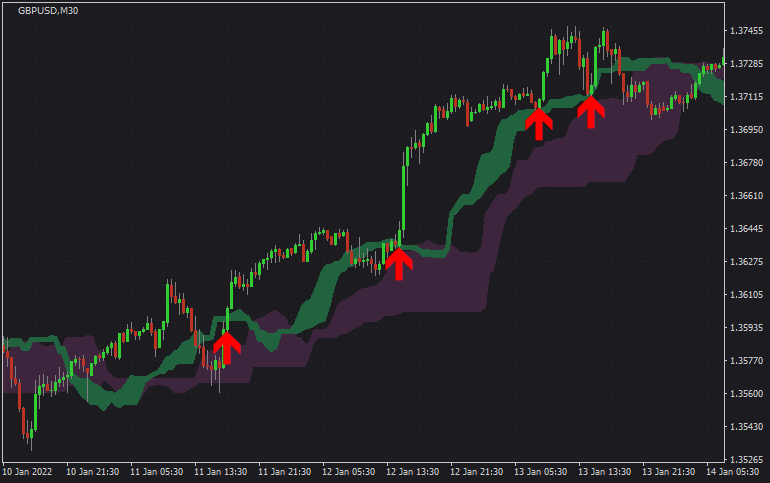
Task: Click the 11 Jan 05:30 time label
Action: click(x=157, y=472)
